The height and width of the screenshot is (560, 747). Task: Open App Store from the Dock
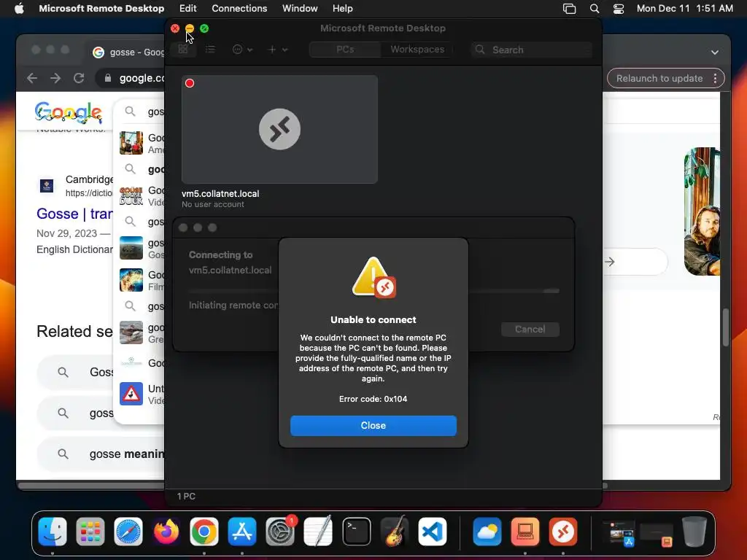(x=242, y=532)
